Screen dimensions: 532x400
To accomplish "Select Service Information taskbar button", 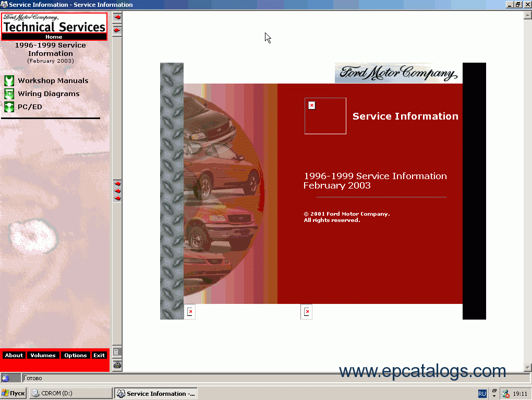I will 156,394.
